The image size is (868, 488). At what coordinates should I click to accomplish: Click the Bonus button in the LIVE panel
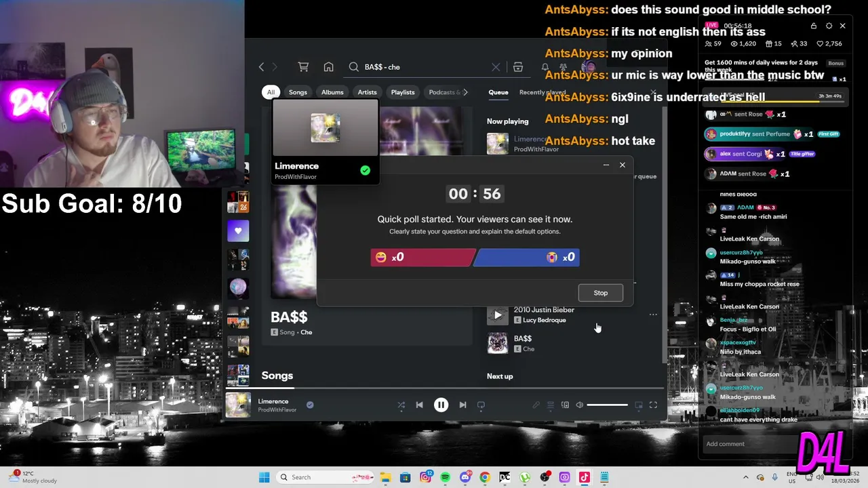click(x=835, y=63)
